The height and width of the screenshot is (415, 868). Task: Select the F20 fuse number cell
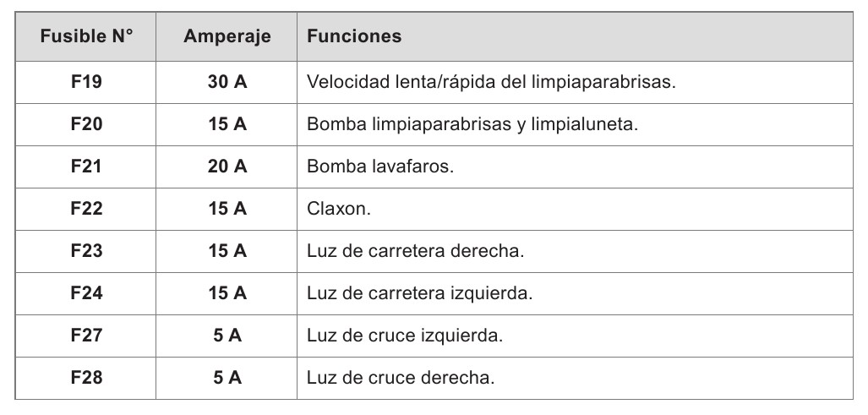pyautogui.click(x=85, y=125)
